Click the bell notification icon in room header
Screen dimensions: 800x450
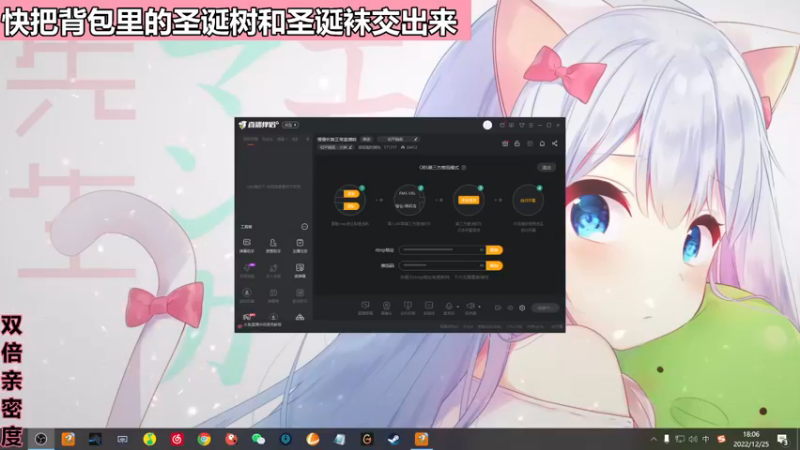pyautogui.click(x=542, y=144)
